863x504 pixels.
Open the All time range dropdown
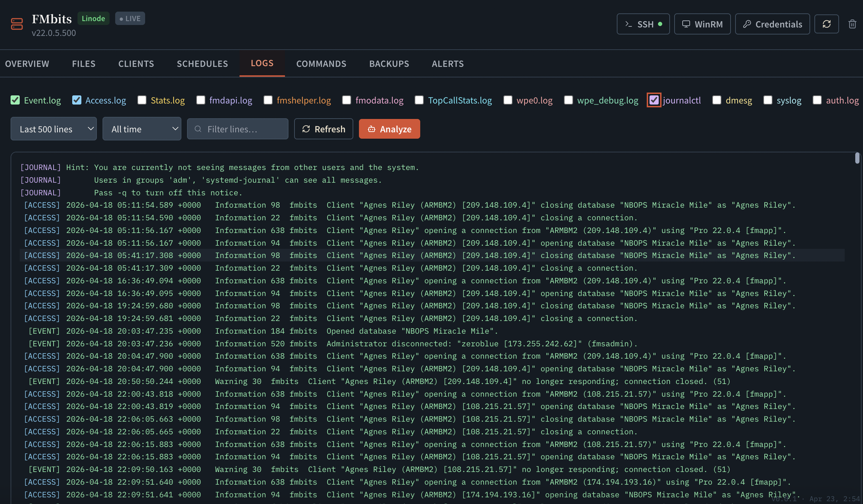(x=142, y=129)
